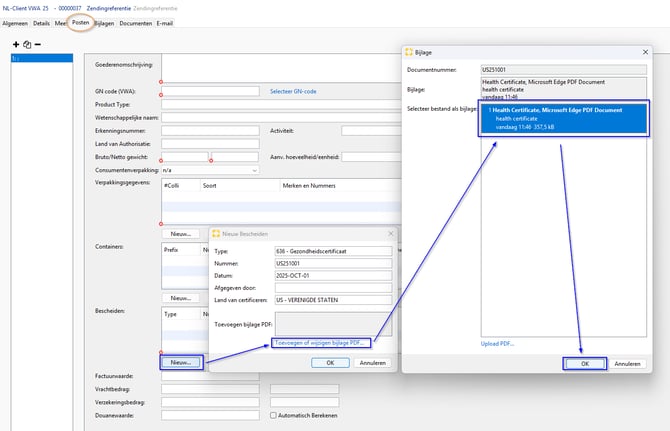This screenshot has height=431, width=670.
Task: Click the plus icon to add a new post
Action: 15,44
